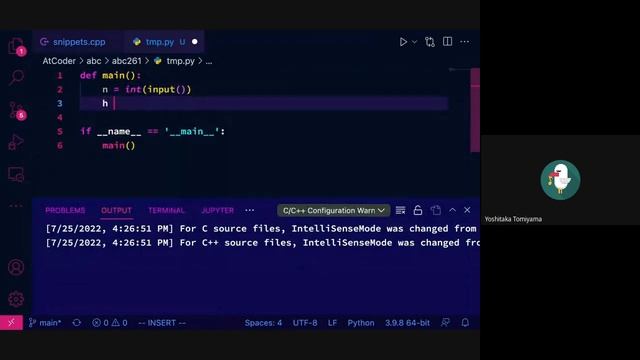Viewport: 640px width, 360px height.
Task: Open the Remote Explorer view
Action: [x=16, y=174]
